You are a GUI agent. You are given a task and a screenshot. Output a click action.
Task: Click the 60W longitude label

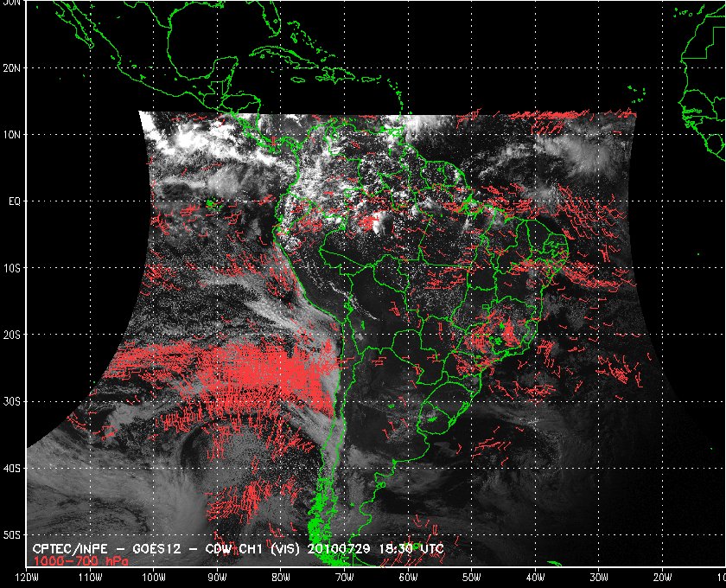click(x=408, y=578)
